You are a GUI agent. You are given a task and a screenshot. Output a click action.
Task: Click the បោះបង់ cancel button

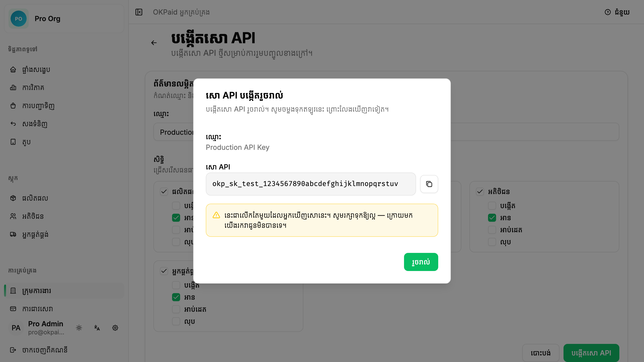(x=541, y=353)
